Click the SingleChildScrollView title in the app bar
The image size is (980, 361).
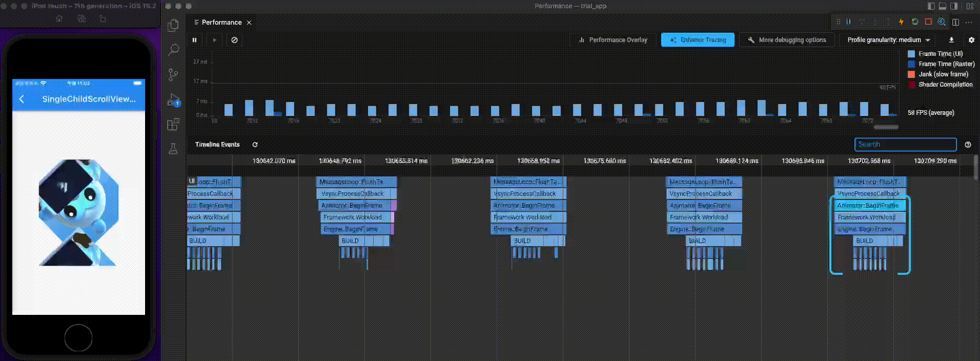[89, 99]
